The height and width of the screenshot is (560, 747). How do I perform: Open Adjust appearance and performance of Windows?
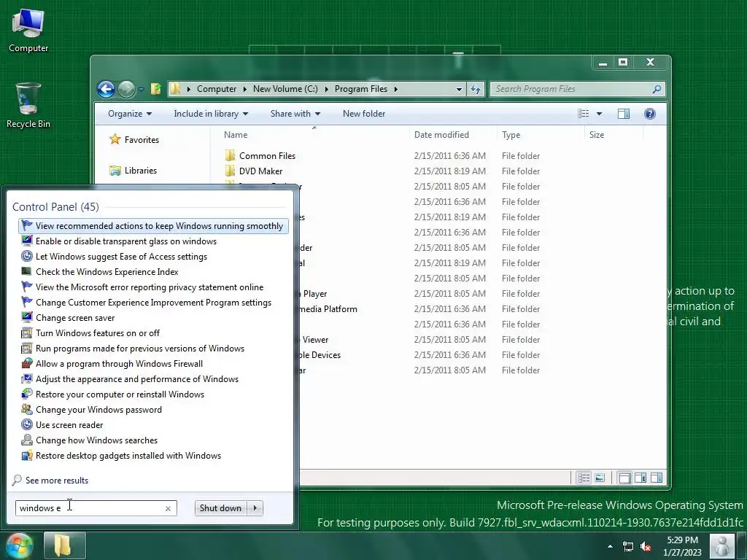(130, 379)
